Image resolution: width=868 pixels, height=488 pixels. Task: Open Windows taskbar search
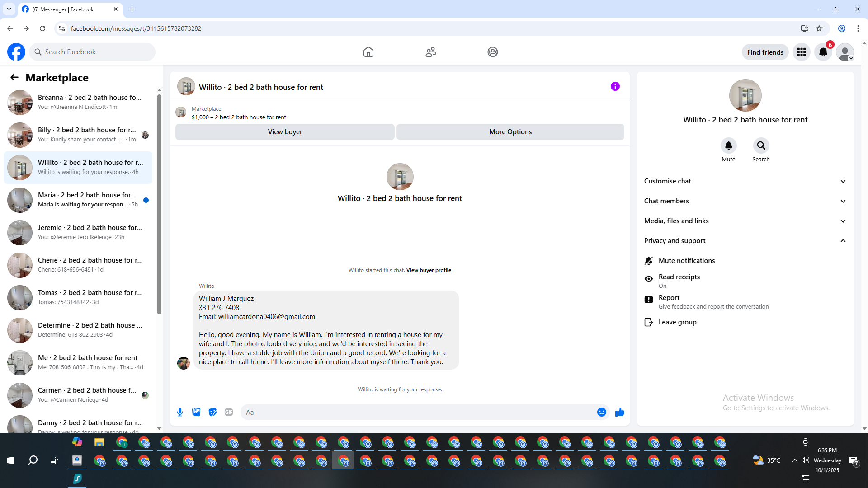coord(33,460)
